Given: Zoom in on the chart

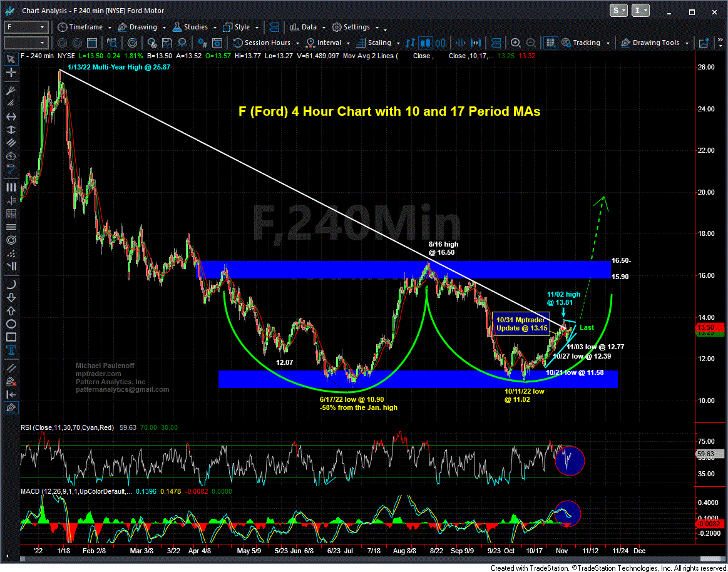Looking at the screenshot, I should [x=515, y=43].
